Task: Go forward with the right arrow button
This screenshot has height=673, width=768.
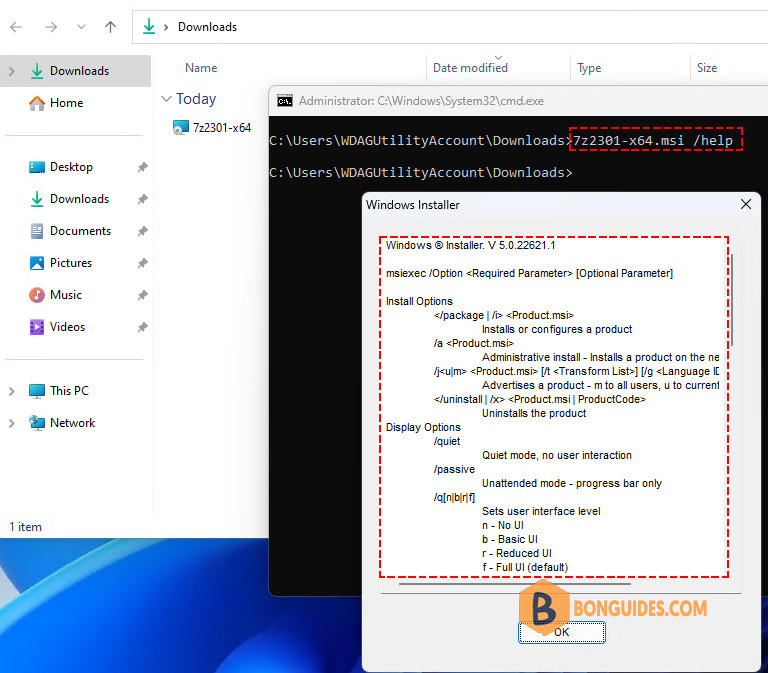Action: click(51, 27)
